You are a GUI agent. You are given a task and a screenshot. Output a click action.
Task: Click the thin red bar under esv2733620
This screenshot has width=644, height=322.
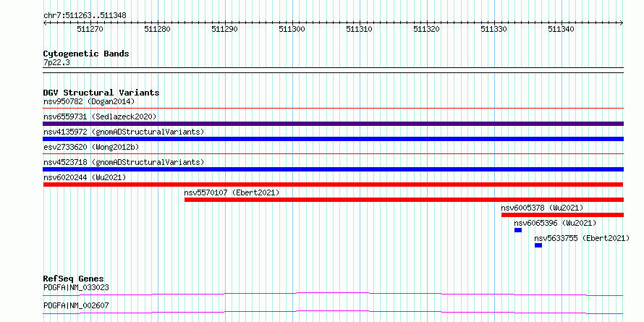click(x=334, y=154)
